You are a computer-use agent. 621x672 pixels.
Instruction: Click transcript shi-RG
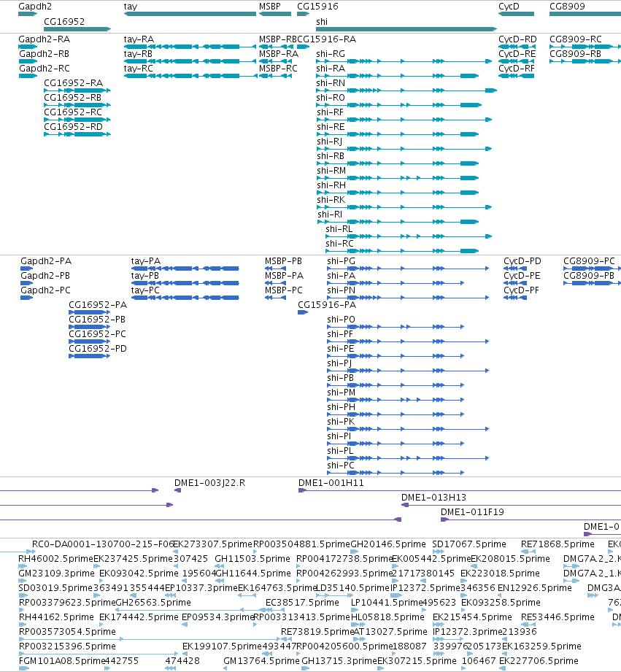(331, 54)
